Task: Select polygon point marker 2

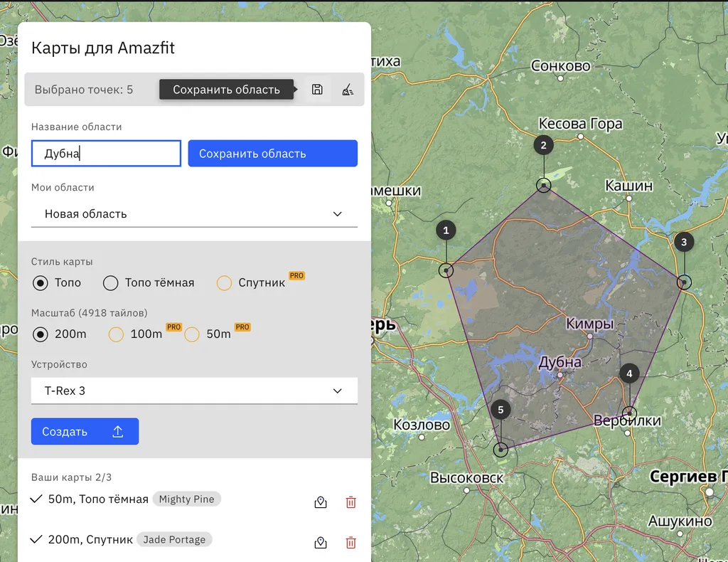Action: coord(544,145)
